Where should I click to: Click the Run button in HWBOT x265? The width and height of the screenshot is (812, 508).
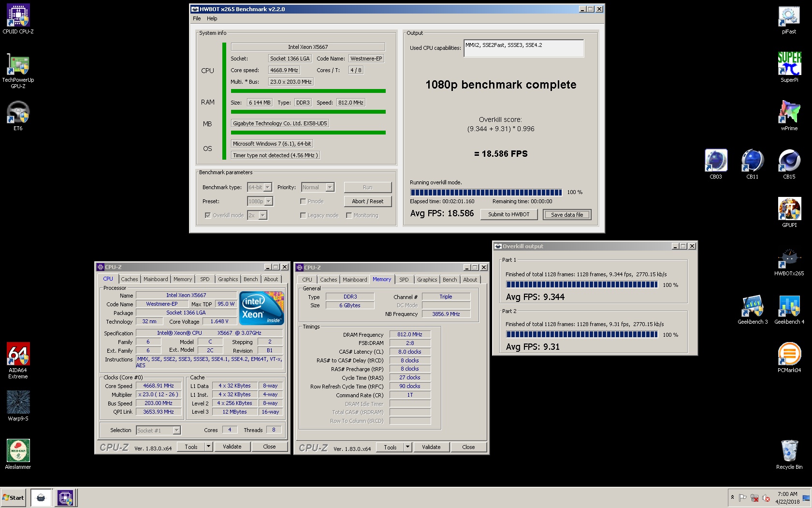pyautogui.click(x=368, y=187)
